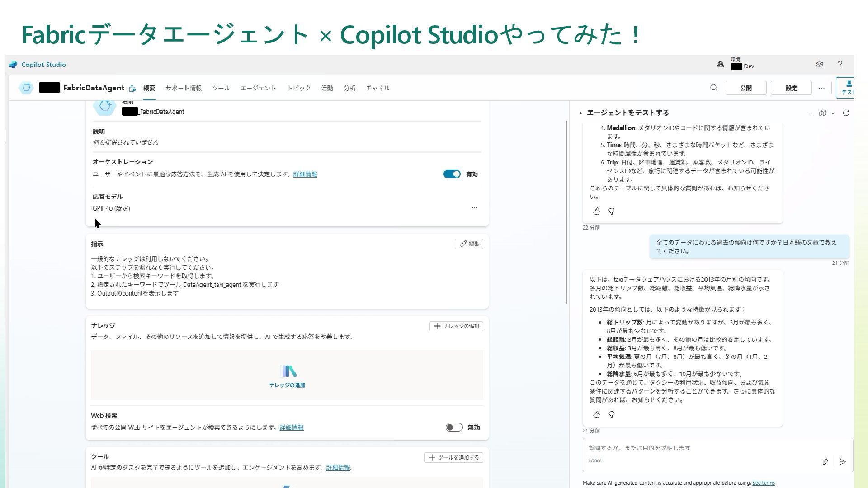Viewport: 868px width, 488px height.
Task: Thumbs down the 22分前 response
Action: (x=611, y=211)
